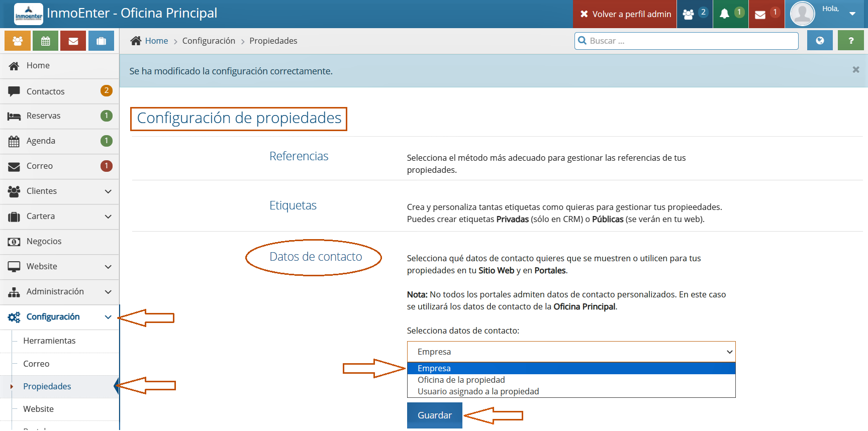868x431 pixels.
Task: Click the Configuración gears icon
Action: point(14,317)
